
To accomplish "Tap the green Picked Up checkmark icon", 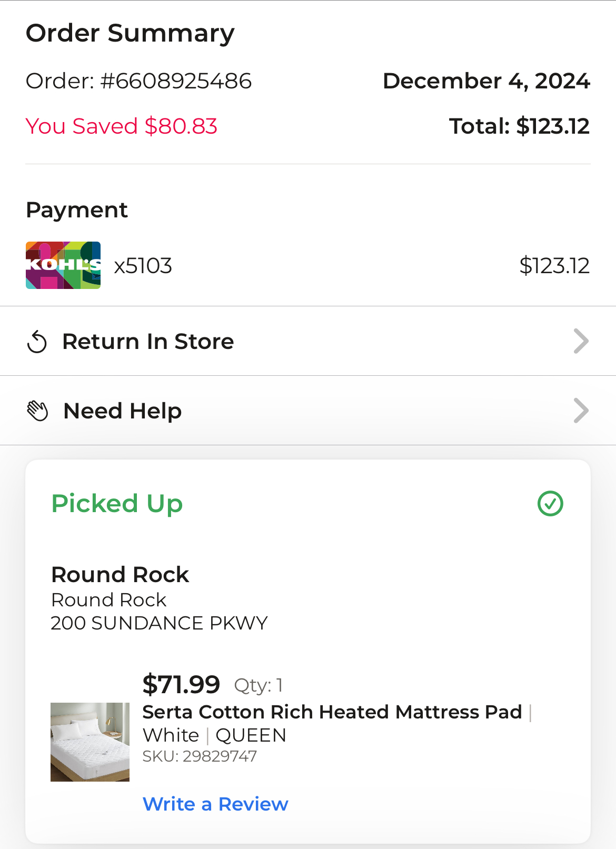I will (550, 504).
